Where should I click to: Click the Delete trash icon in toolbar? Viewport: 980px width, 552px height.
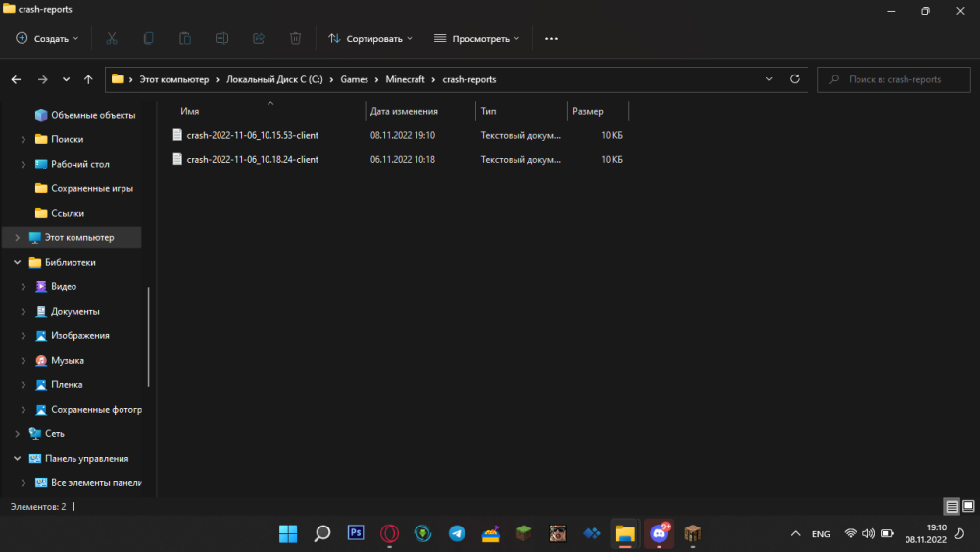[296, 39]
